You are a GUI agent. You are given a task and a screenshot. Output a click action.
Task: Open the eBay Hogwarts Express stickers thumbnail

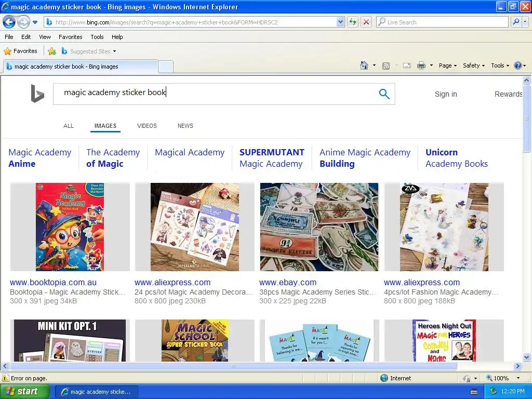coord(320,227)
